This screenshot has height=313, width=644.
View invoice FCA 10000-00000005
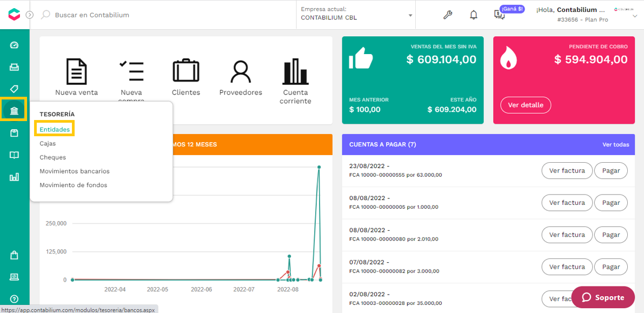(x=567, y=203)
